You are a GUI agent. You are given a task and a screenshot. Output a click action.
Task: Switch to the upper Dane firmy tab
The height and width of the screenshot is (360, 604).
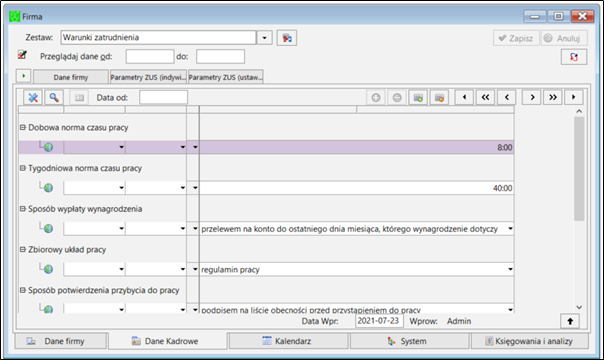pyautogui.click(x=71, y=77)
